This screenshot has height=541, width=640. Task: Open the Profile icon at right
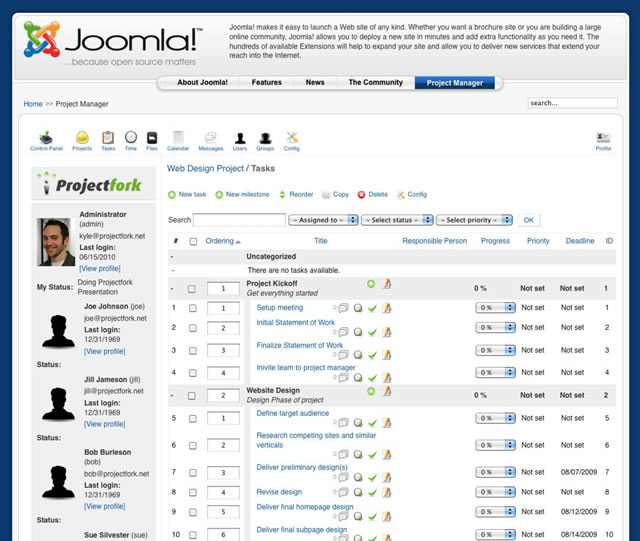coord(603,137)
